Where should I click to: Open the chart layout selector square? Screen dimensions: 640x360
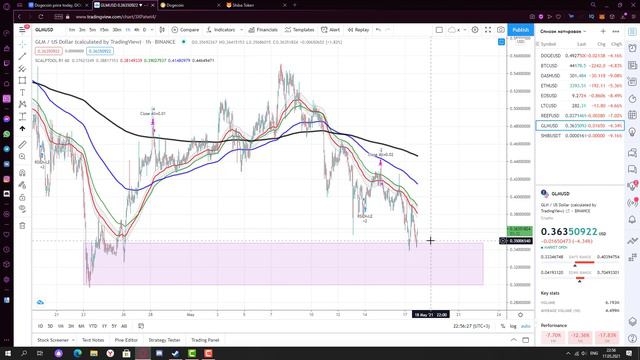(439, 29)
